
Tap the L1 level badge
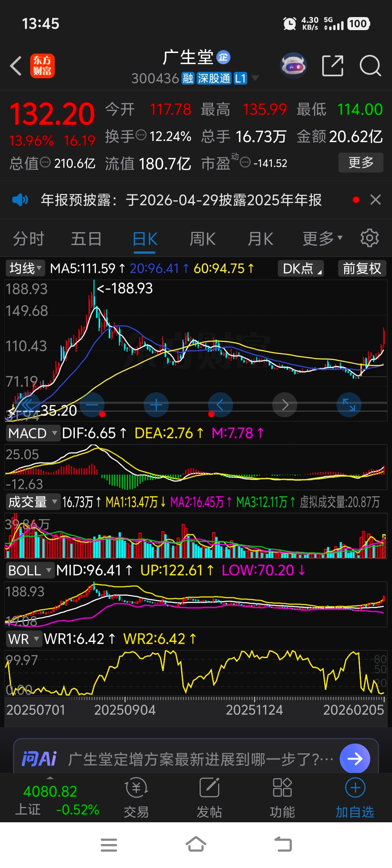[x=240, y=78]
